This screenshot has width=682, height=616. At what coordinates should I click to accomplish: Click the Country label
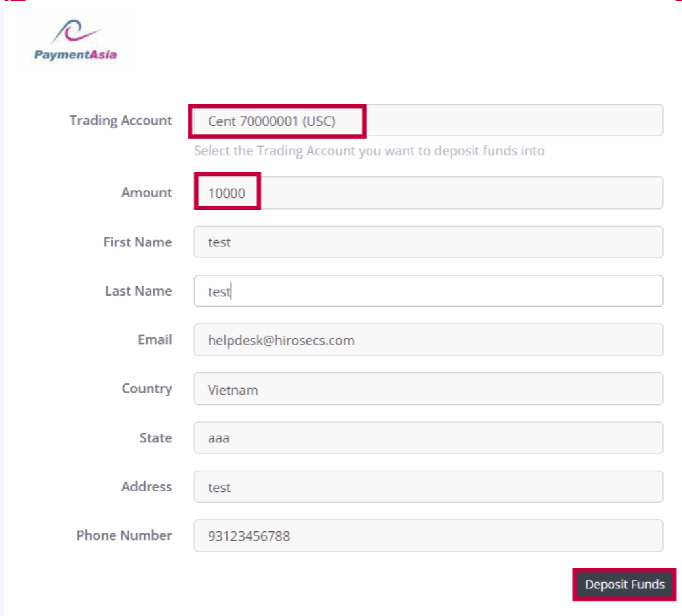(147, 389)
